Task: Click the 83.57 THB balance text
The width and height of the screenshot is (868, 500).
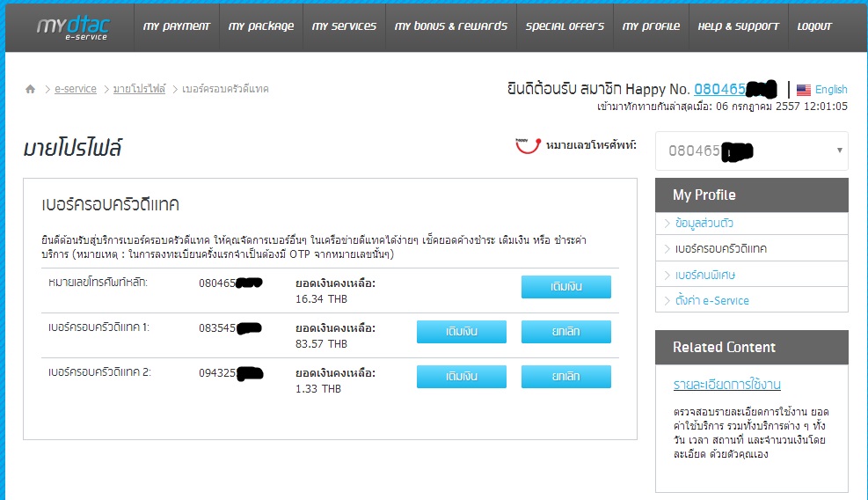Action: pyautogui.click(x=321, y=344)
